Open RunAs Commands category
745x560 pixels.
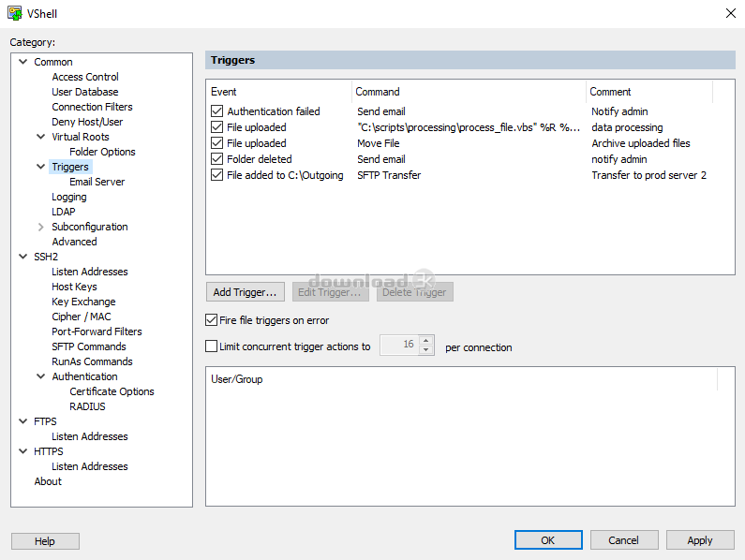click(92, 361)
